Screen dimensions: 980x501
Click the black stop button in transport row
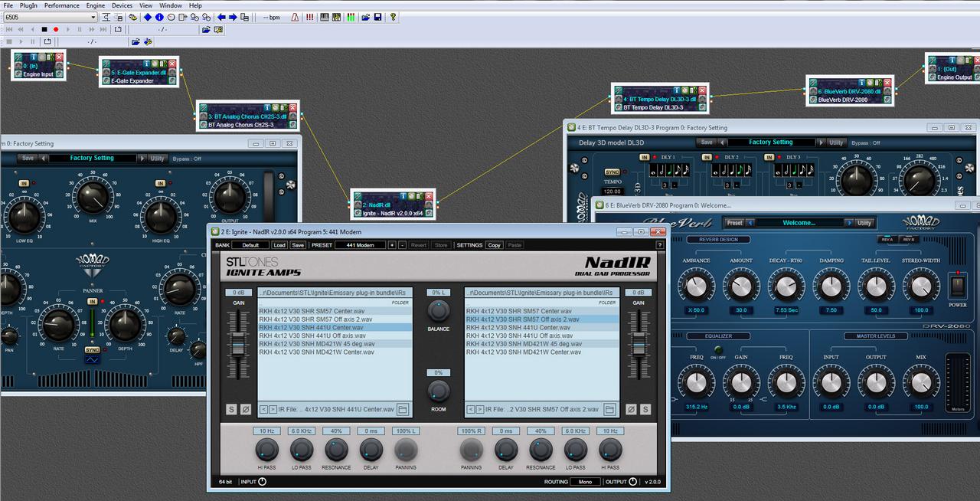(x=44, y=29)
